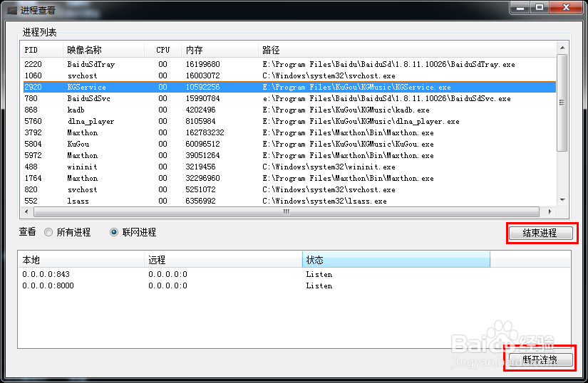
Task: Click the horizontal scrollbar thumb
Action: point(286,211)
